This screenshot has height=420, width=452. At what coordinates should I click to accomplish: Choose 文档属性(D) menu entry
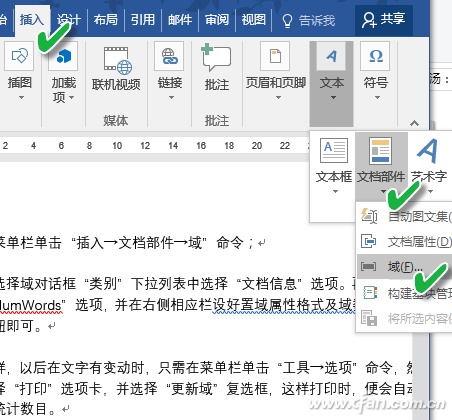click(404, 241)
